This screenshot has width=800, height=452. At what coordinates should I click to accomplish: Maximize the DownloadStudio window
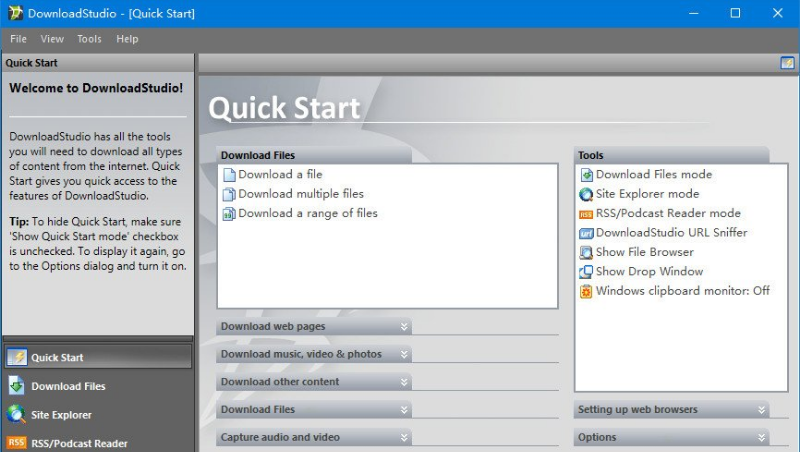pyautogui.click(x=735, y=13)
